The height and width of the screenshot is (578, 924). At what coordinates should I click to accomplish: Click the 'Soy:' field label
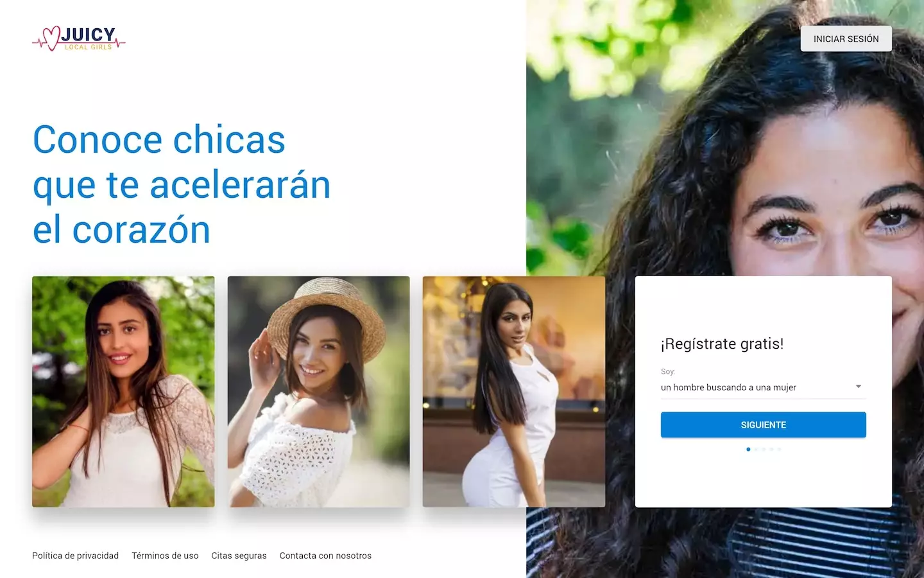pos(668,371)
